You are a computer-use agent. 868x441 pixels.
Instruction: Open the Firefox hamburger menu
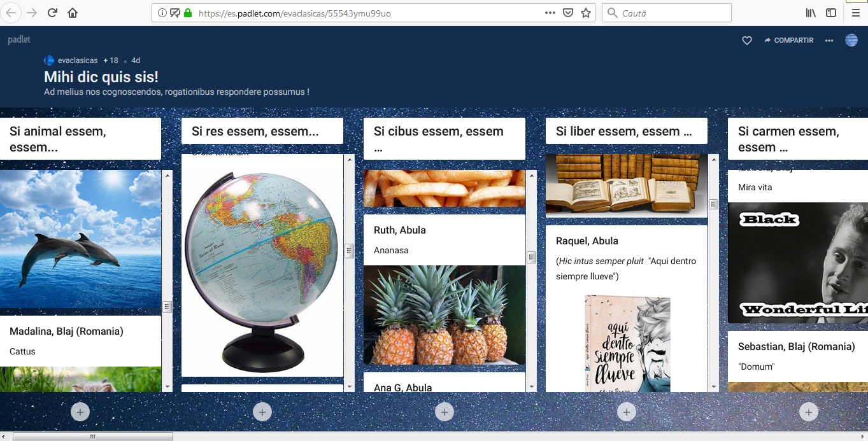click(x=855, y=13)
